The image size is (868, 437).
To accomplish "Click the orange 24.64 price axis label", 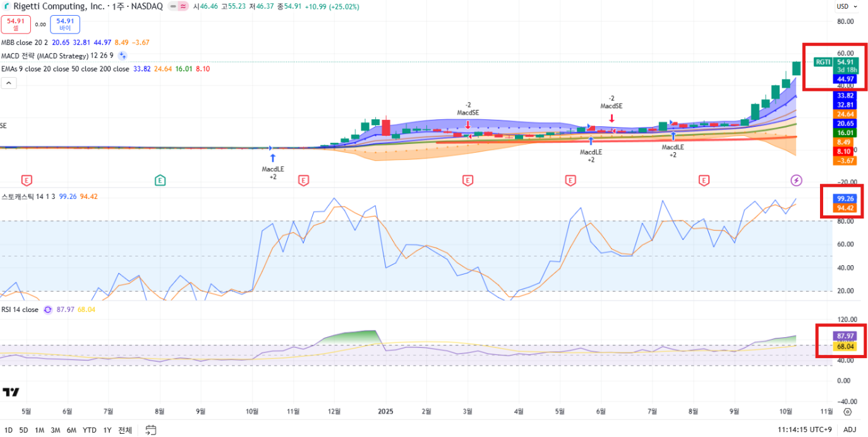I will (x=845, y=114).
